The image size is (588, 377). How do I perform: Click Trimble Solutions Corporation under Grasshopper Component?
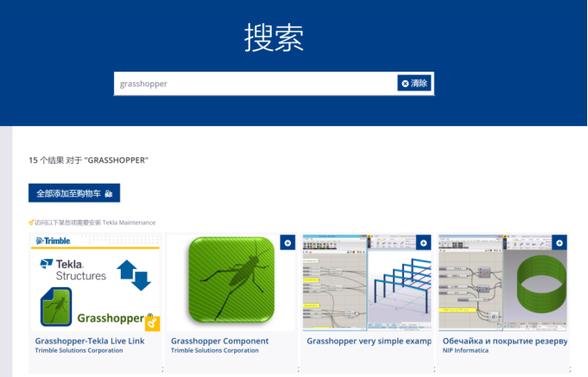214,350
